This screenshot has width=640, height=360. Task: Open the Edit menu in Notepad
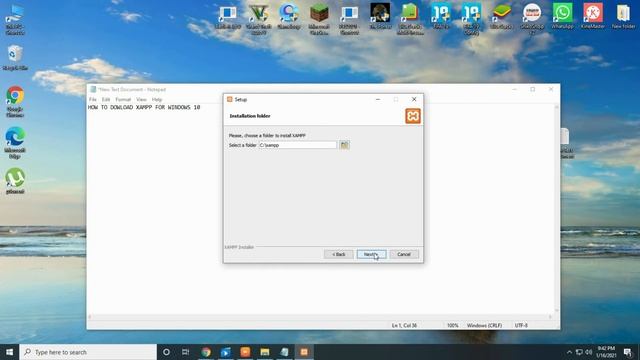point(106,100)
